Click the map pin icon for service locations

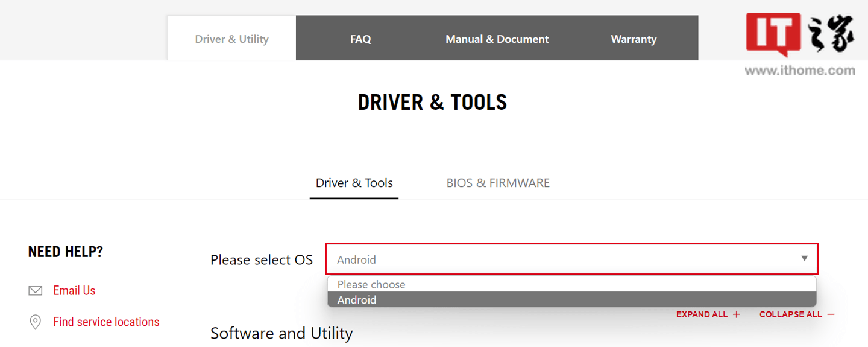click(36, 322)
